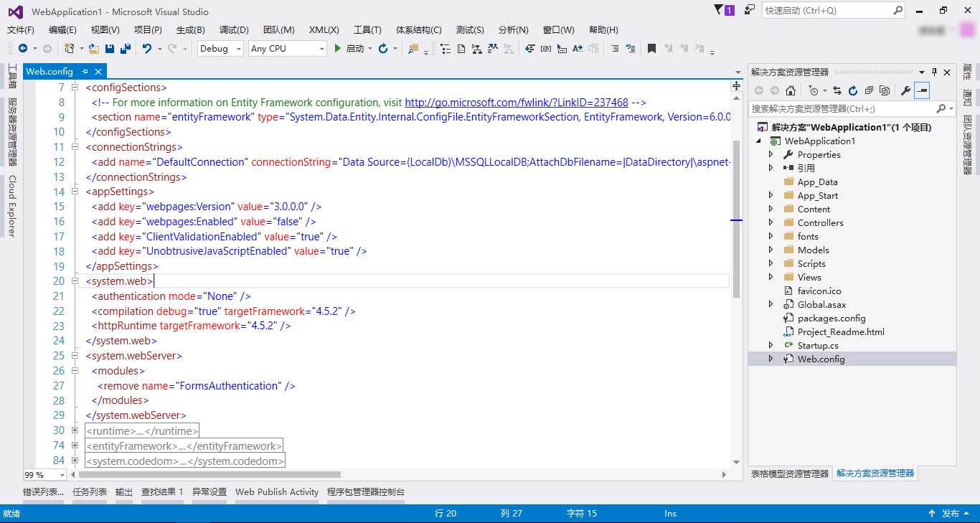Open the Any CPU platform dropdown
980x523 pixels.
click(321, 49)
